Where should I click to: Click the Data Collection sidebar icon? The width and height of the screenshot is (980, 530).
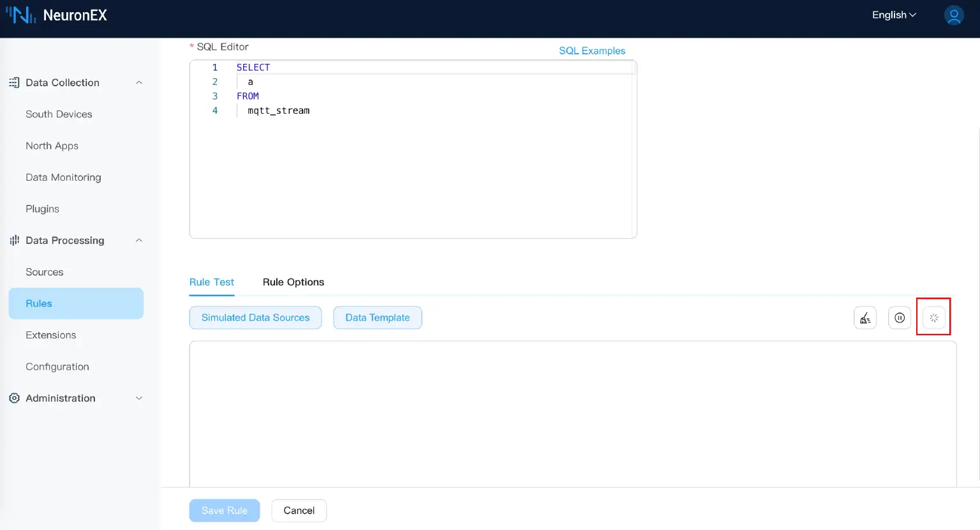(x=14, y=83)
